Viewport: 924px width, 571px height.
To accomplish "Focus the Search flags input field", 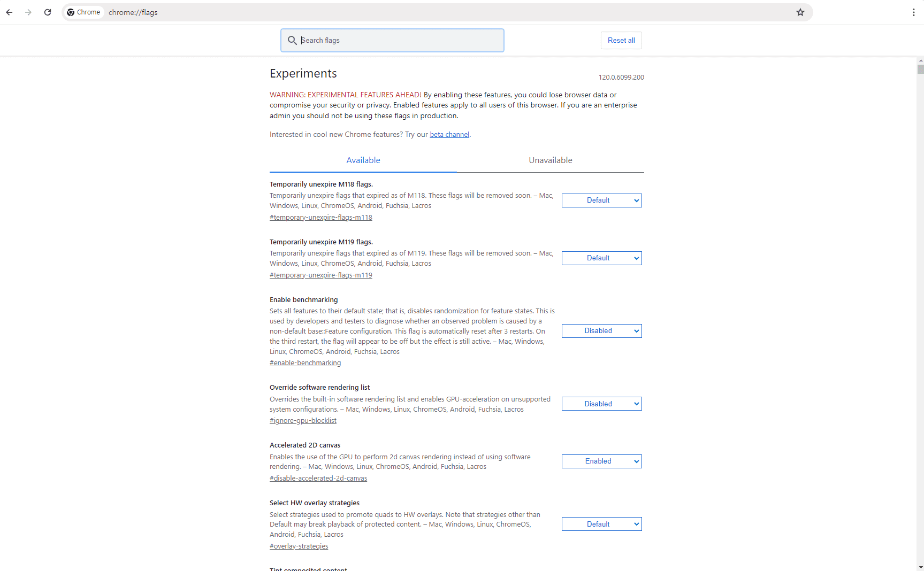I will pyautogui.click(x=392, y=41).
